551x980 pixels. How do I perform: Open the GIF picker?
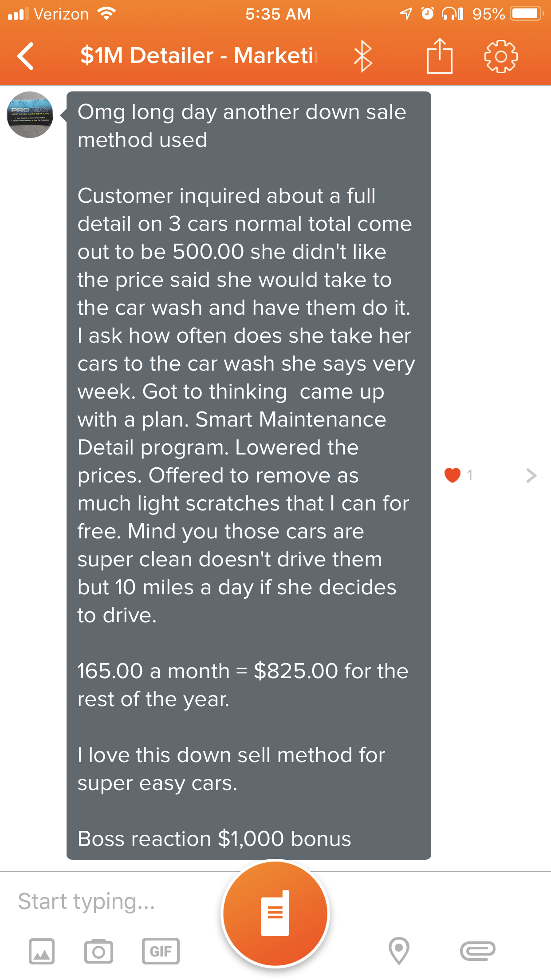pyautogui.click(x=161, y=951)
